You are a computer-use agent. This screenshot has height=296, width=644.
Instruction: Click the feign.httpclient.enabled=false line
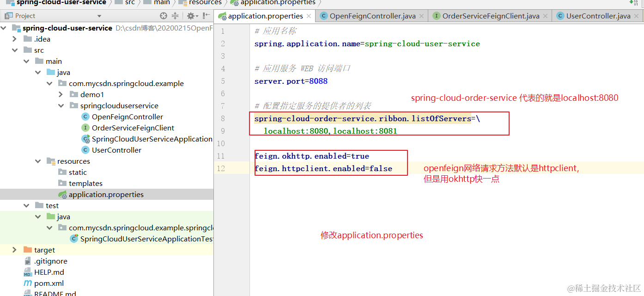click(x=323, y=168)
